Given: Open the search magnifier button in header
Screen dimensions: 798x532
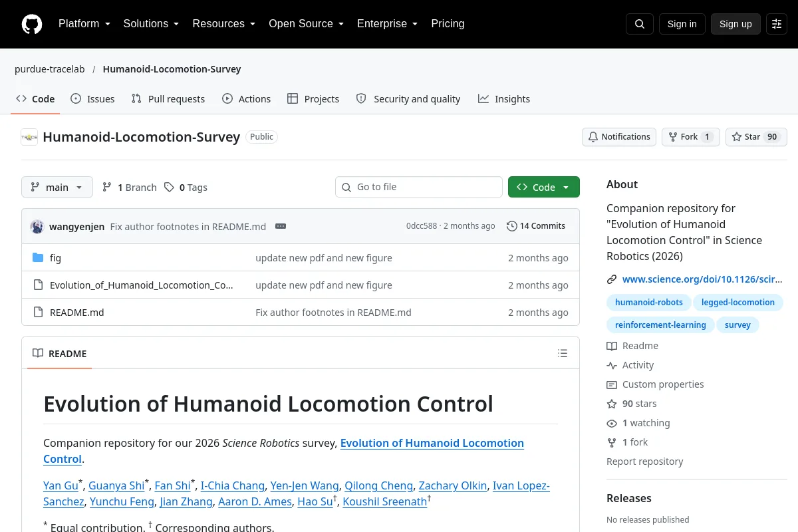Looking at the screenshot, I should click(640, 24).
